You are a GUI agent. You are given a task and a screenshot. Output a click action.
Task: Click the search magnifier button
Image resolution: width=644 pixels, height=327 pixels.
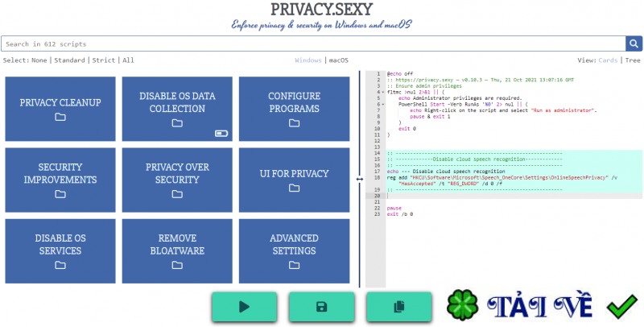pos(634,43)
